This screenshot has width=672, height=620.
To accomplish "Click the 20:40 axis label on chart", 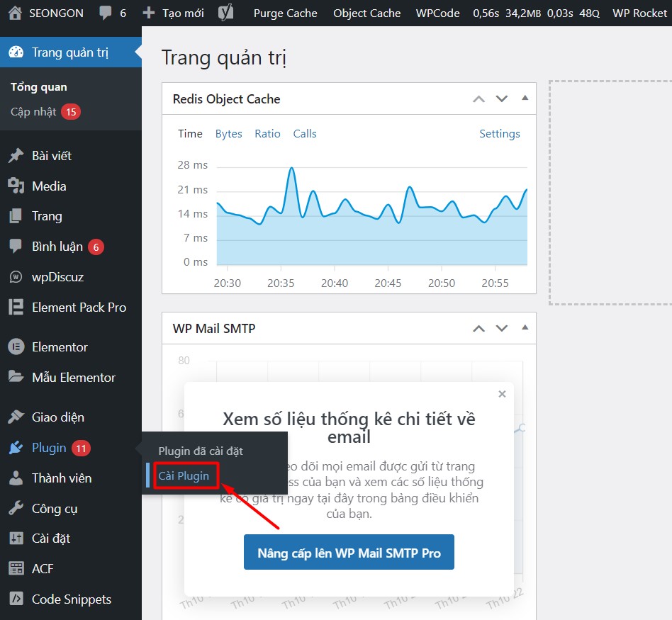I will (x=335, y=283).
